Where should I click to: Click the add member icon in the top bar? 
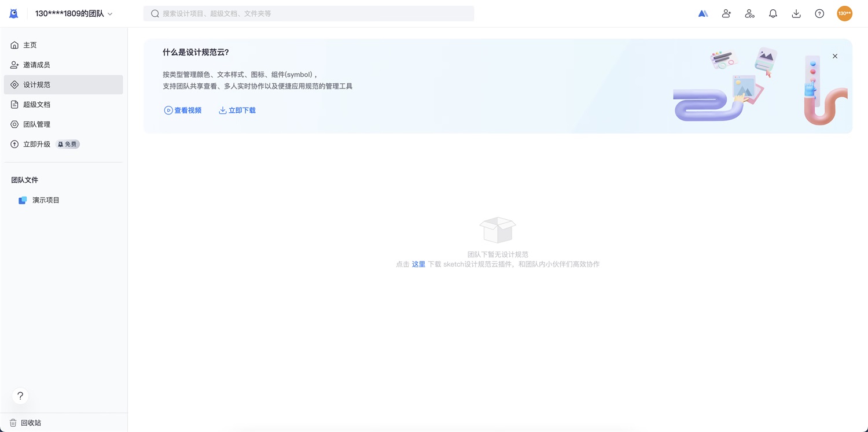coord(726,14)
